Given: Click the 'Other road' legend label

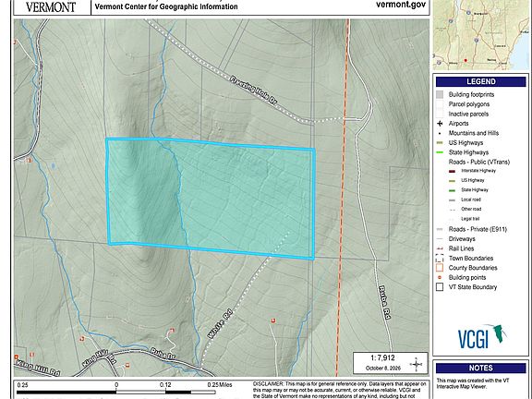Looking at the screenshot, I should point(471,209).
